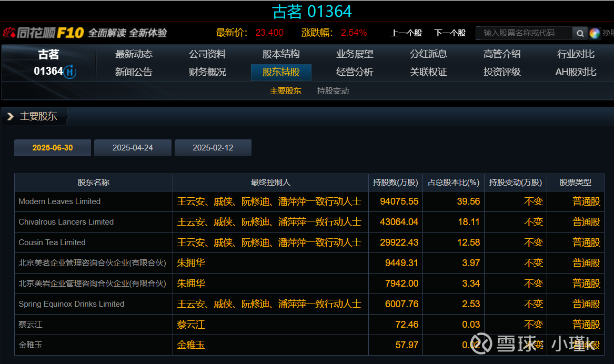This screenshot has width=614, height=364.
Task: Open the 业务展望 menu
Action: [355, 54]
